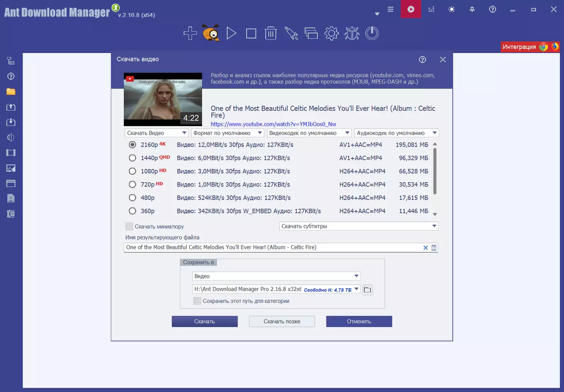Click the quality list vertical scrollbar
The height and width of the screenshot is (392, 564).
tap(435, 171)
